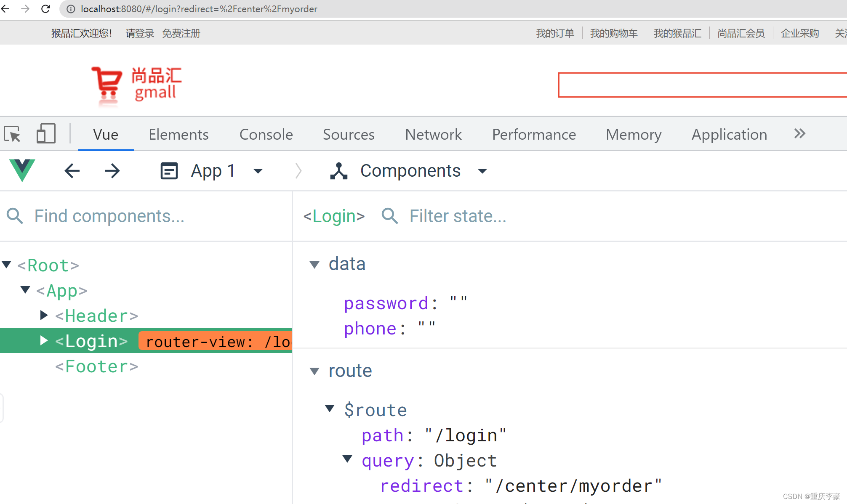Click the inspect element cursor icon
The width and height of the screenshot is (847, 504).
coord(12,135)
